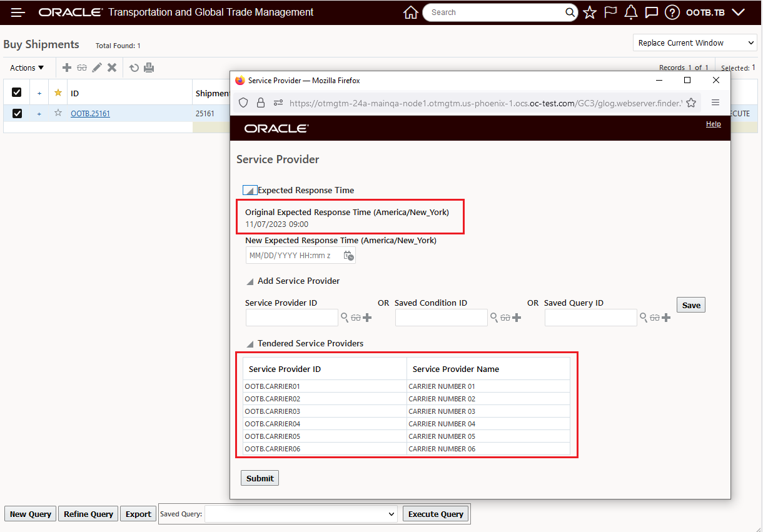Search Saved Condition ID with magnifier
Viewport: 763px width, 532px height.
point(493,318)
